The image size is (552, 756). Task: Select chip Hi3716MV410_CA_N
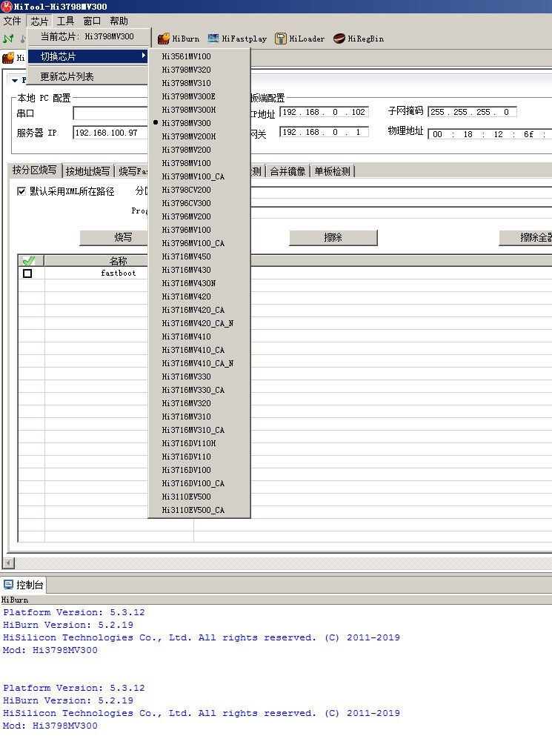tap(199, 363)
